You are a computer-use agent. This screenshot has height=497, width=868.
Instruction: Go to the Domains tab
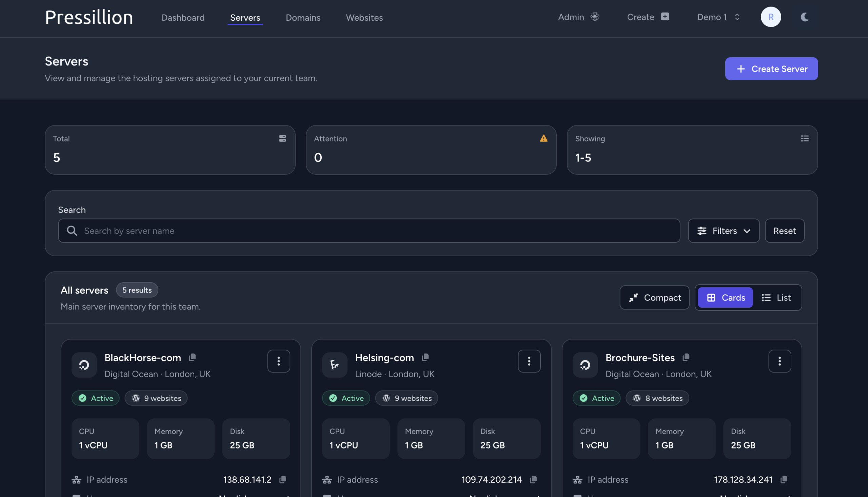pyautogui.click(x=303, y=17)
